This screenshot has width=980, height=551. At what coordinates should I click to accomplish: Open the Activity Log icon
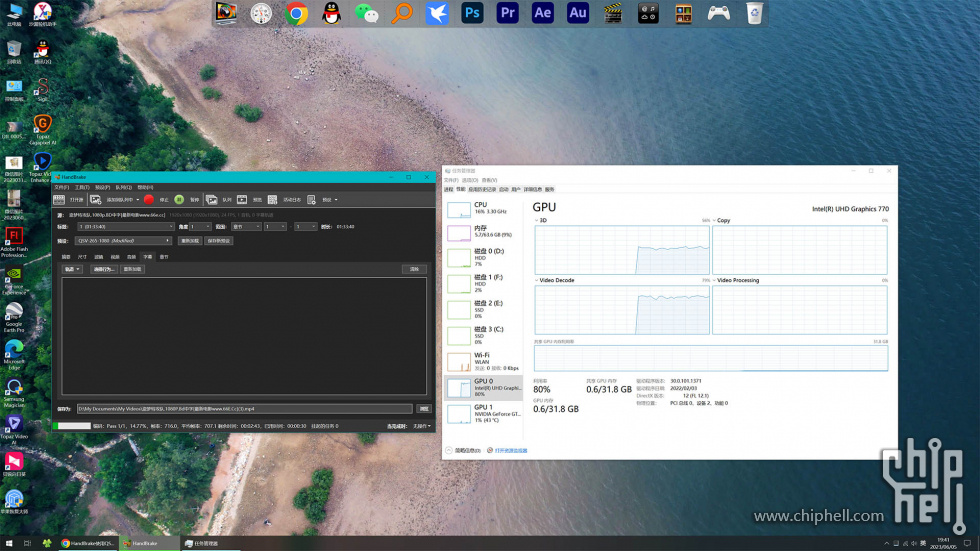coord(272,200)
